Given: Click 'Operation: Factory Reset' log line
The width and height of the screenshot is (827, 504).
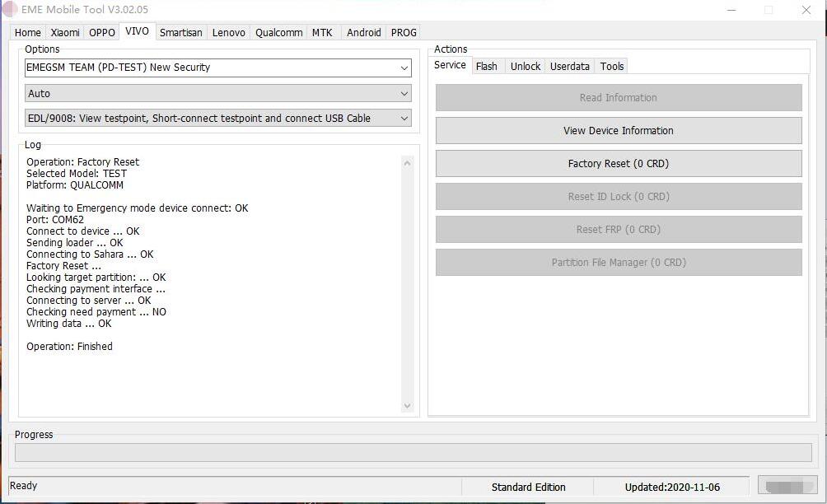Looking at the screenshot, I should pos(83,162).
